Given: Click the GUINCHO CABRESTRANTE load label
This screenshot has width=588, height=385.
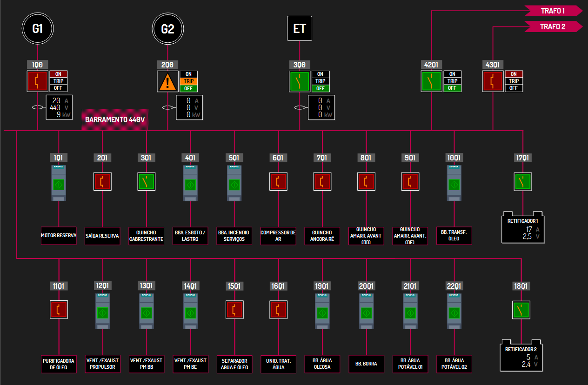Looking at the screenshot, I should [147, 236].
